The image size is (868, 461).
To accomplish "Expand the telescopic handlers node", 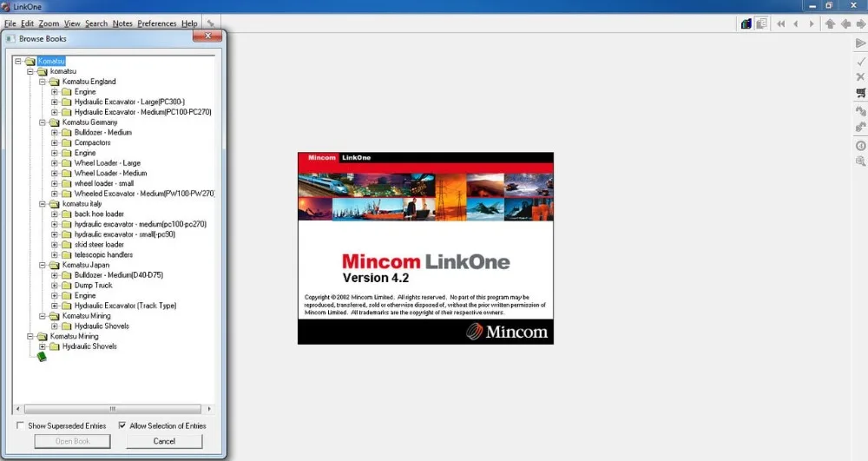I will click(54, 255).
